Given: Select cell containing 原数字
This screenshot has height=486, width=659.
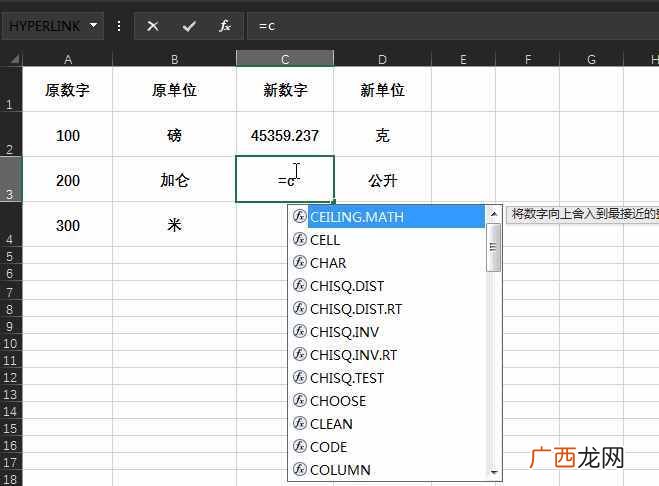Looking at the screenshot, I should [x=68, y=90].
